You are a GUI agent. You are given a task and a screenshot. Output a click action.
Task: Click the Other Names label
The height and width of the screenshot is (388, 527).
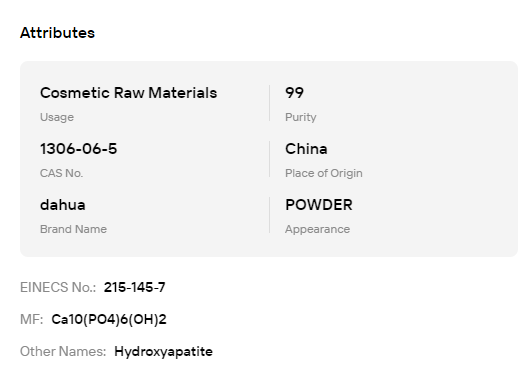(63, 351)
